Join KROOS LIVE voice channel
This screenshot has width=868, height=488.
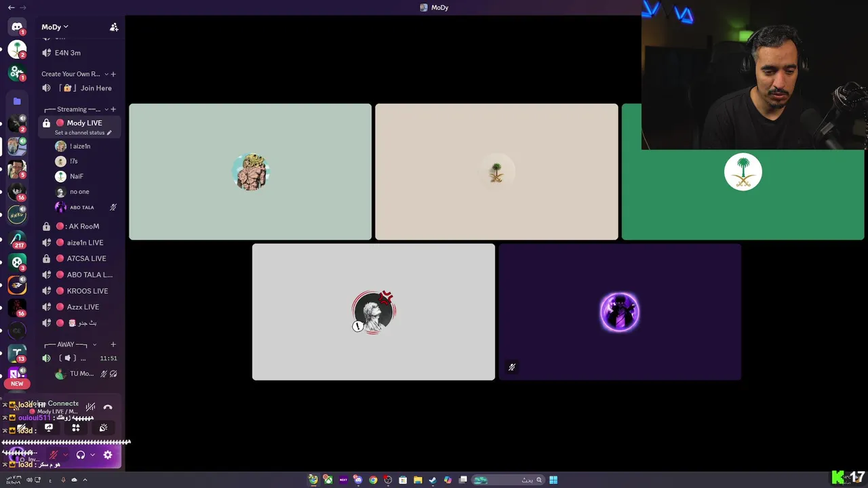80,291
